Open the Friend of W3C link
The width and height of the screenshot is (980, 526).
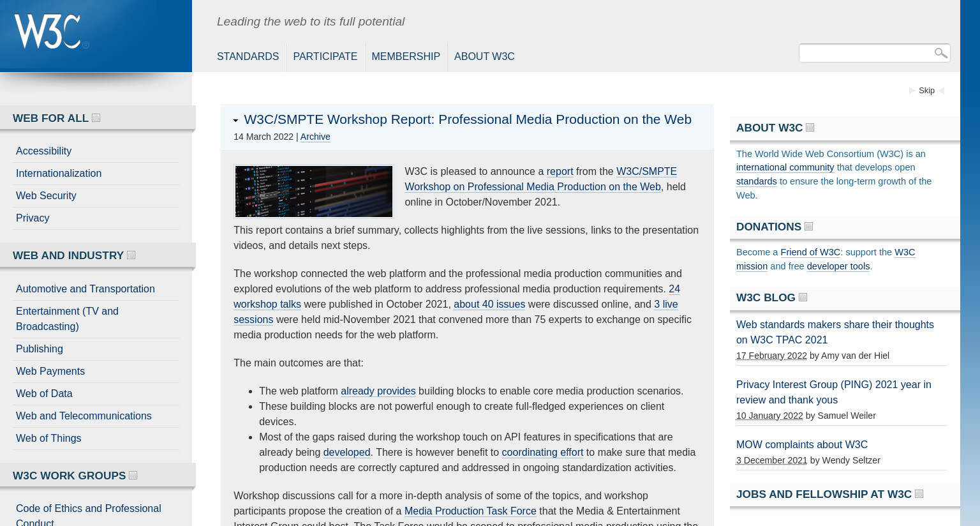pos(810,252)
